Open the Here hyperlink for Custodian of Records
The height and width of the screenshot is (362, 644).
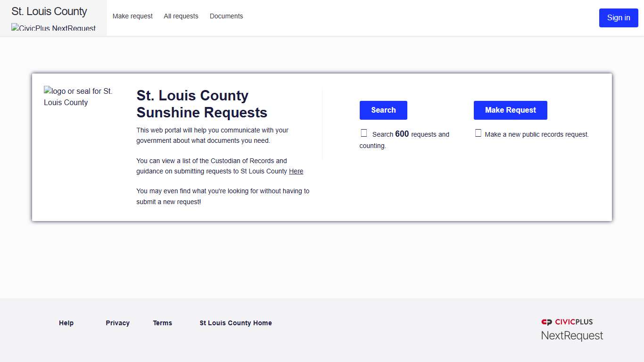296,171
